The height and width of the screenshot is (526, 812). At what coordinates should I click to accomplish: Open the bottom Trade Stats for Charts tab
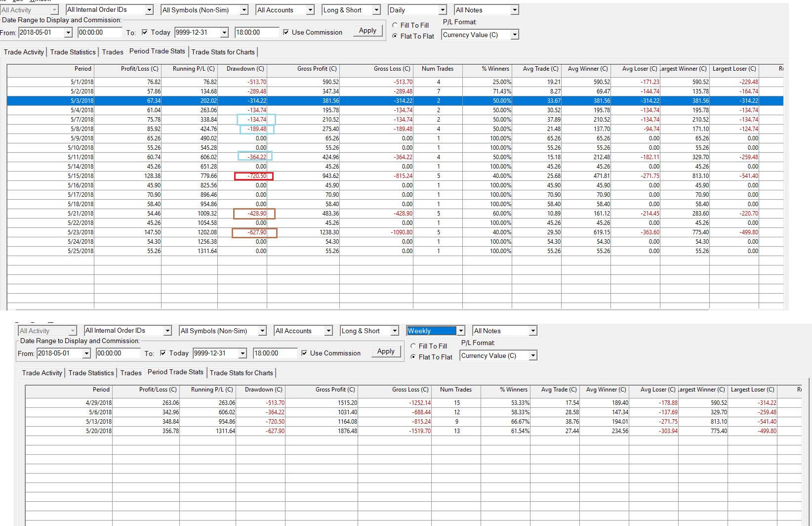point(241,373)
